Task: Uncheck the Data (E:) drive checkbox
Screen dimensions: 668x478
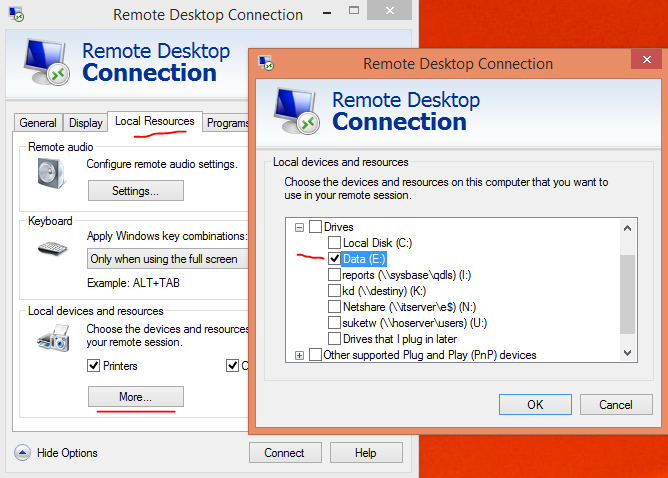Action: (334, 259)
